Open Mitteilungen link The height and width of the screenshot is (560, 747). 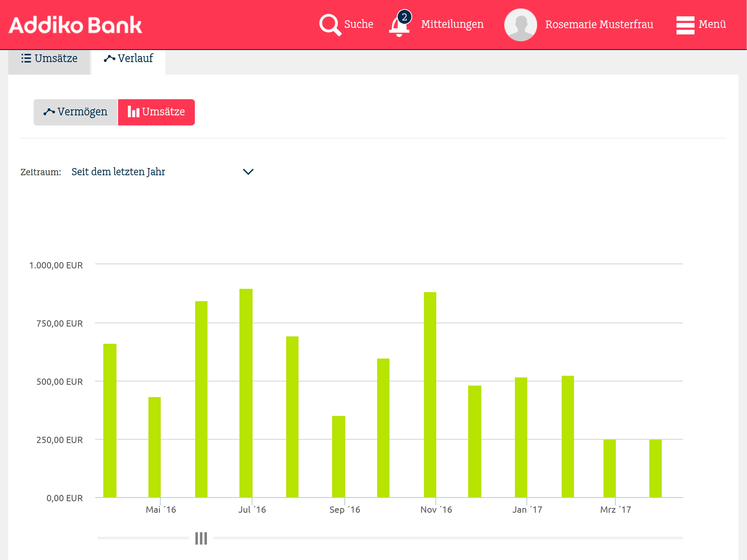coord(452,24)
